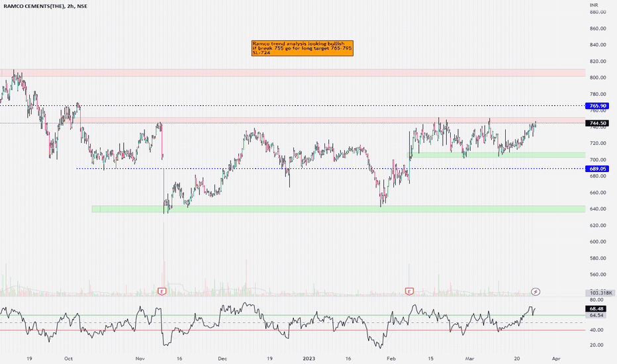
Task: Click the Feb label on time axis
Action: pos(391,359)
